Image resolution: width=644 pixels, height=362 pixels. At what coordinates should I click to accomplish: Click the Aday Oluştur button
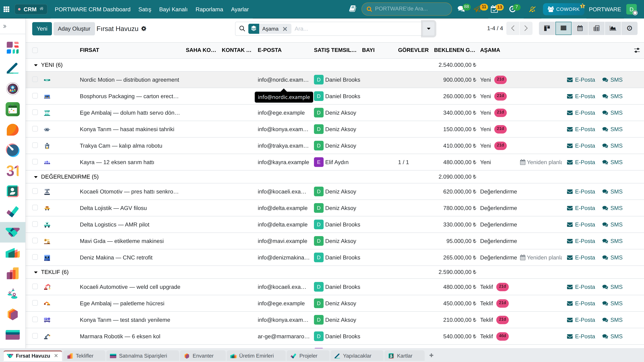pyautogui.click(x=74, y=29)
